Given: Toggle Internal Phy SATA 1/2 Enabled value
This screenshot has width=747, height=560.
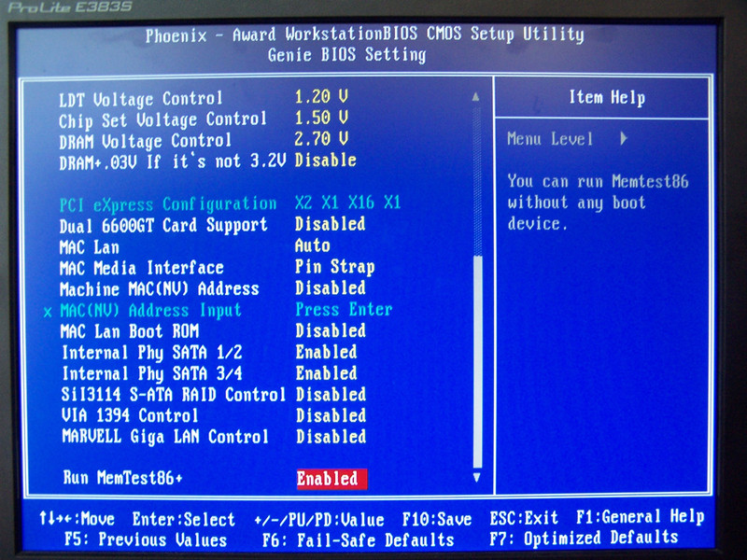Looking at the screenshot, I should click(x=326, y=353).
